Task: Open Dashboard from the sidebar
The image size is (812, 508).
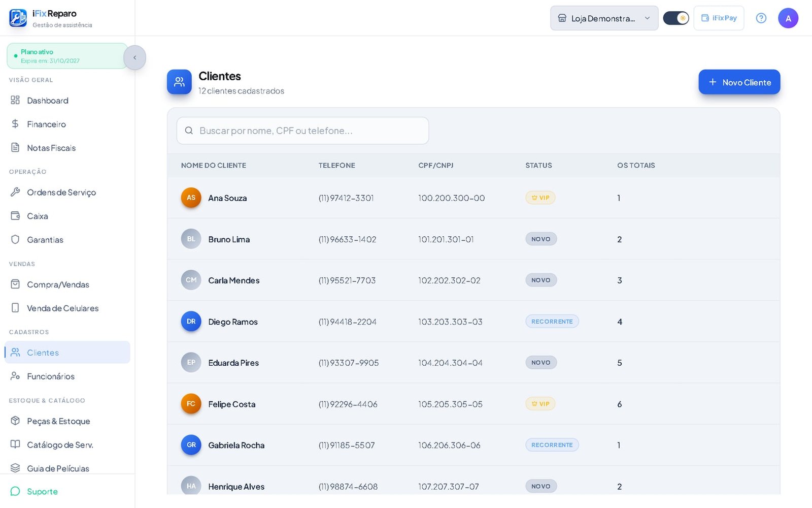Action: (x=67, y=101)
